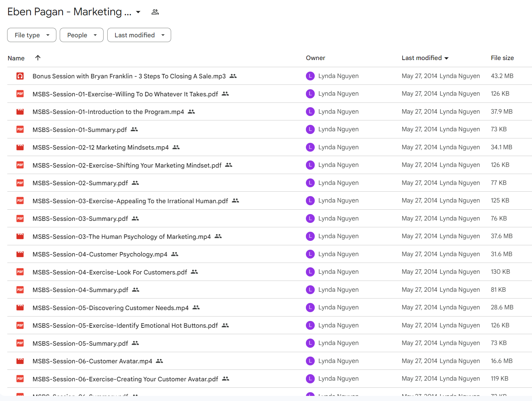Click PDF icon of Session-04 Look For Customers exercise
The width and height of the screenshot is (532, 401).
pyautogui.click(x=20, y=272)
